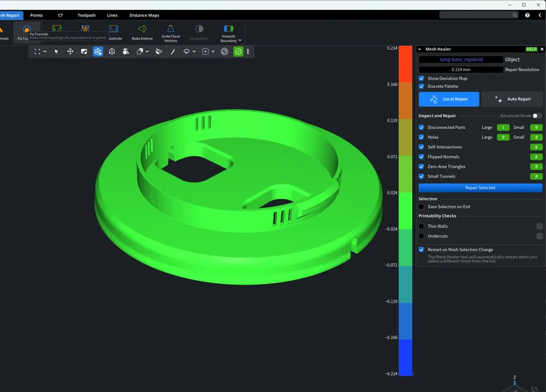Screen dimensions: 546x392
Task: Toggle the Zero-Area Triangles checkbox
Action: [422, 167]
